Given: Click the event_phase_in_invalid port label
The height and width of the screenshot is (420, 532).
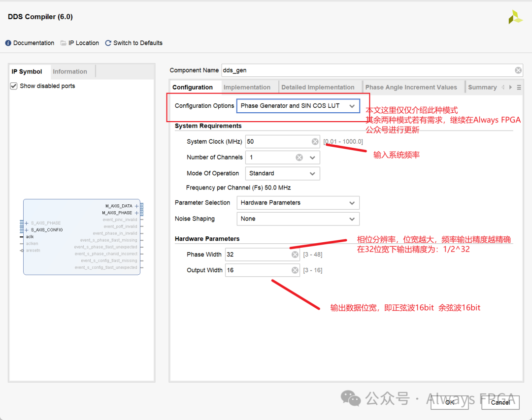Looking at the screenshot, I should point(115,233).
